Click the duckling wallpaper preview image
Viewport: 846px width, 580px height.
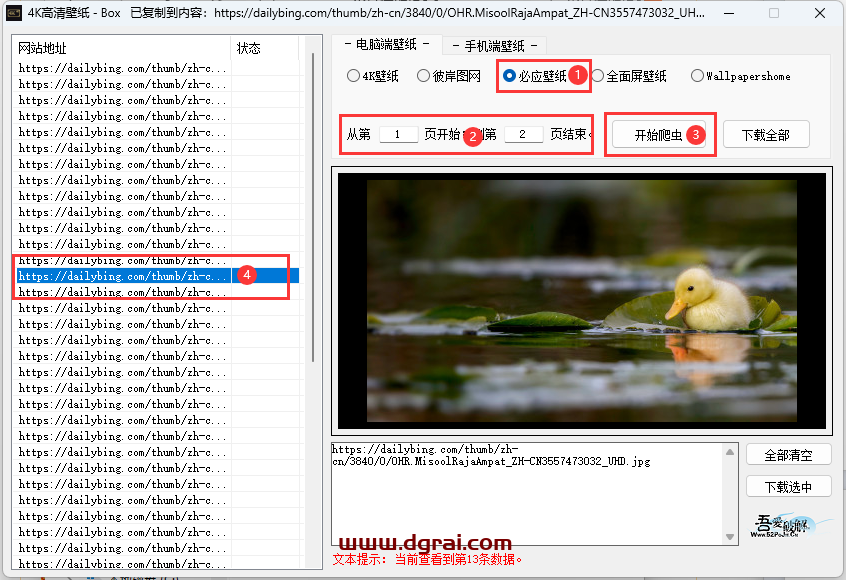[x=581, y=297]
